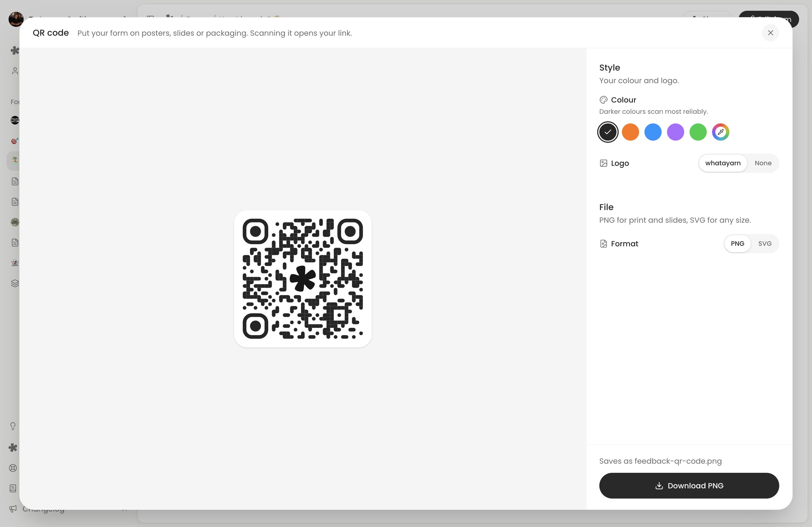The image size is (812, 527).
Task: Set QR colour to purple
Action: click(x=675, y=132)
